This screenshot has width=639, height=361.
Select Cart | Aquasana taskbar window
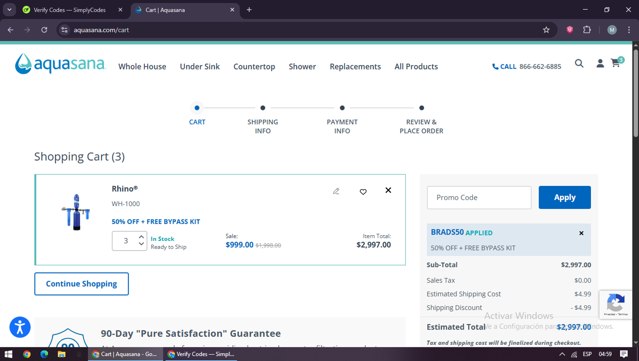click(x=126, y=354)
